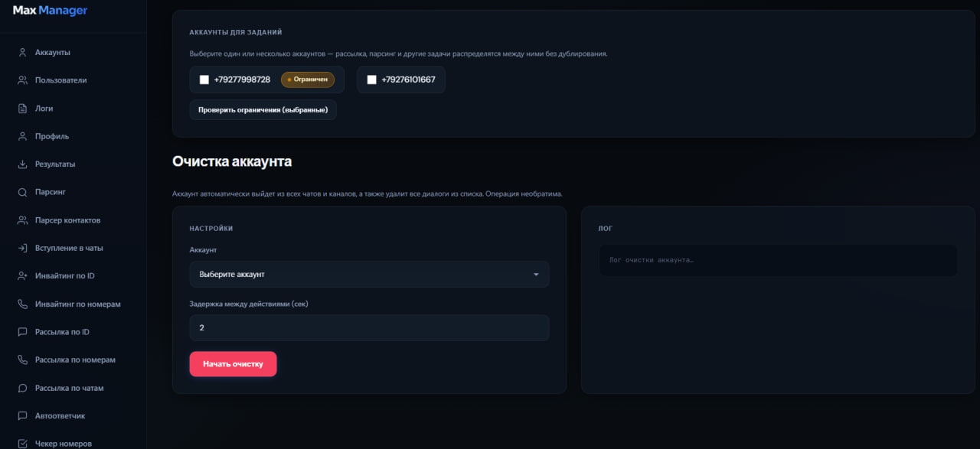980x449 pixels.
Task: Go to Парсер контактов section
Action: click(67, 220)
